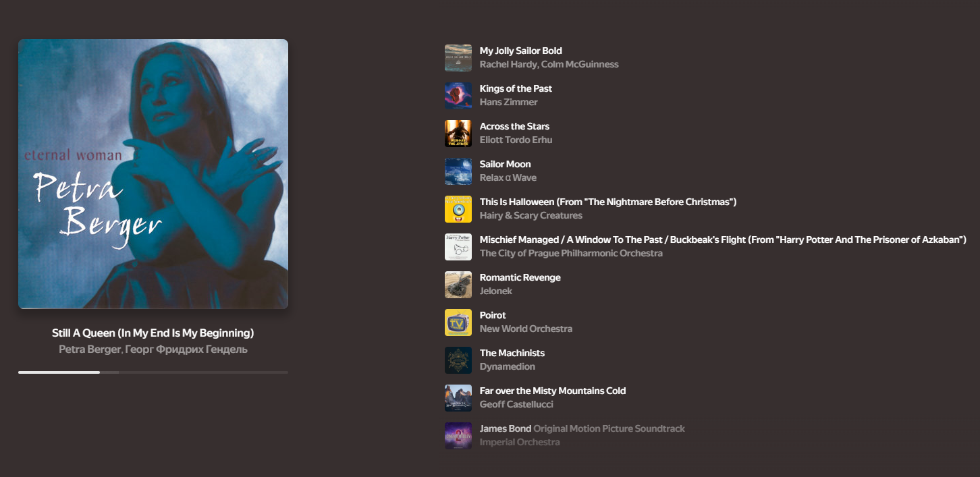
Task: Click the Harry Potter album cover icon
Action: coord(458,247)
